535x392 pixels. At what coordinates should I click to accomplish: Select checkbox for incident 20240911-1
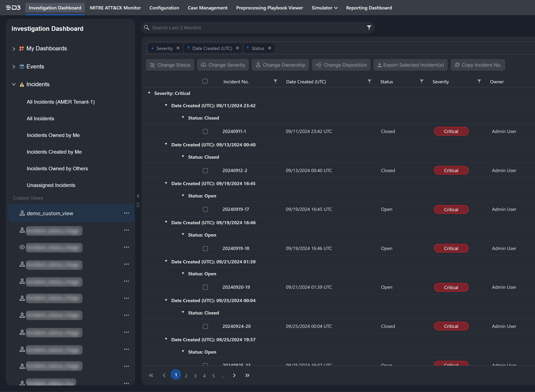pyautogui.click(x=205, y=132)
